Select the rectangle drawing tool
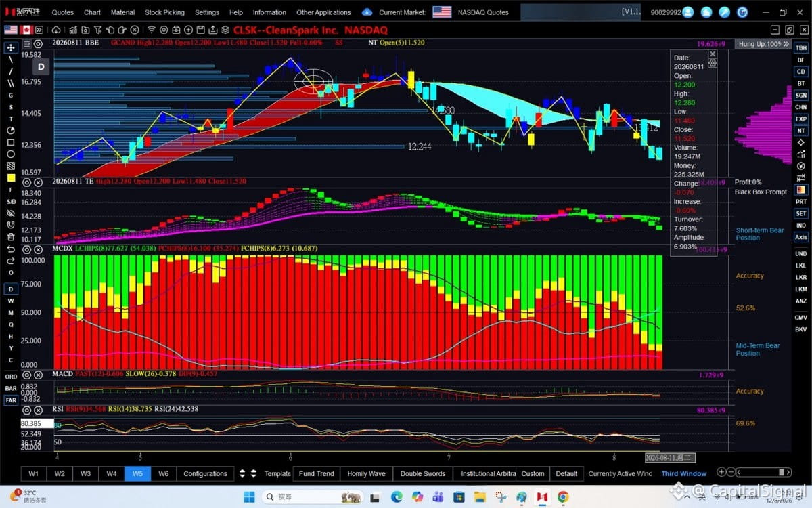The image size is (812, 508). coord(11,142)
